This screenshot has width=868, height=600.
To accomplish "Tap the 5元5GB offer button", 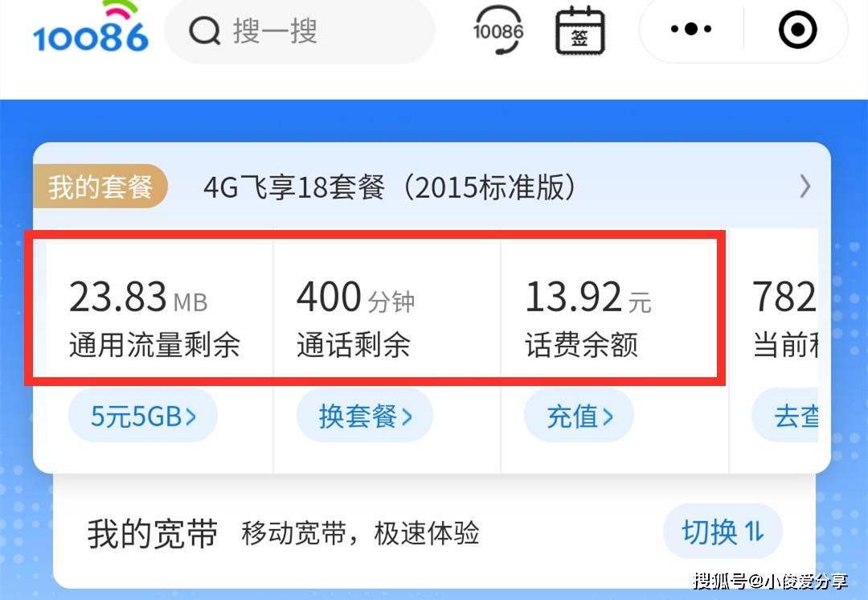I will 143,416.
